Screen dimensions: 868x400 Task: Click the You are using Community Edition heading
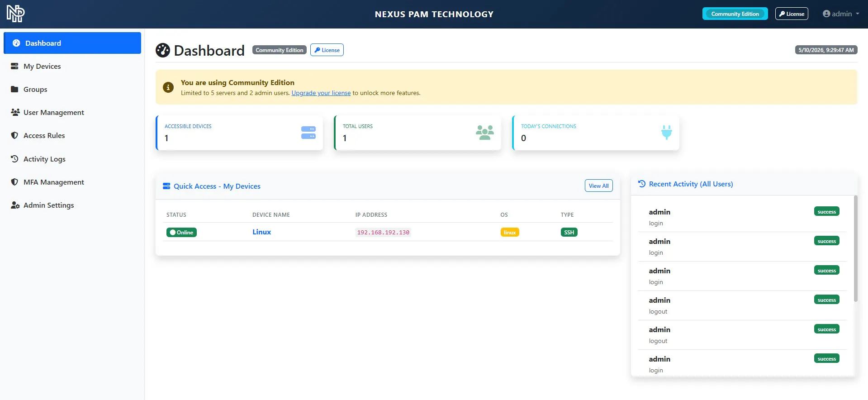(x=237, y=82)
